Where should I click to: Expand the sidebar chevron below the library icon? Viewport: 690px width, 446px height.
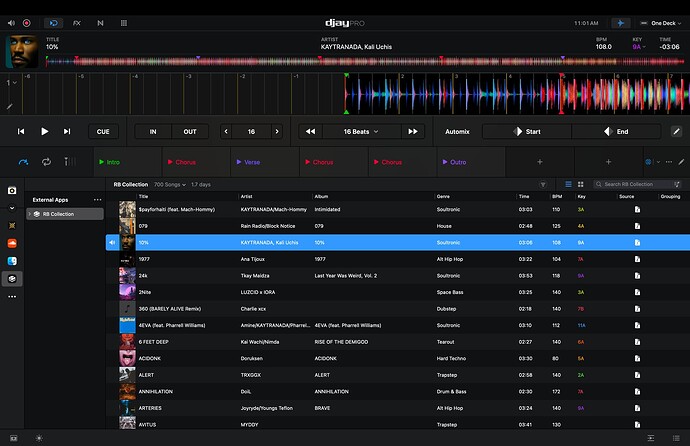12,208
